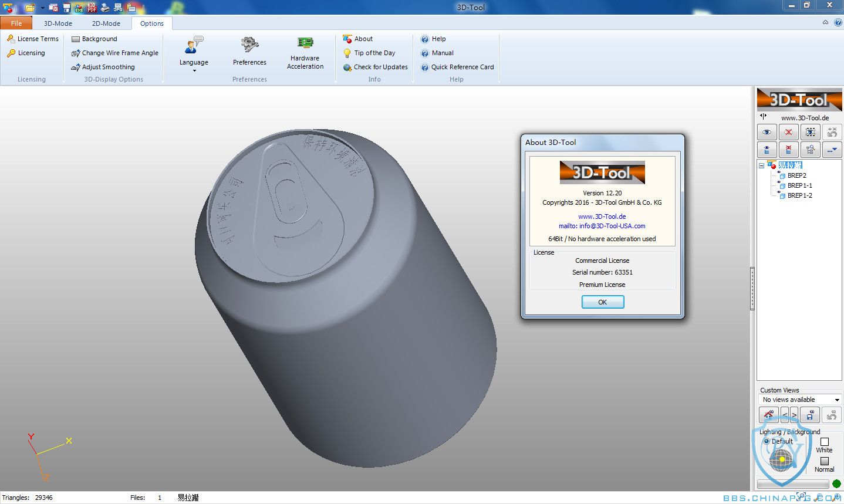844x504 pixels.
Task: Click the search model tree button
Action: click(810, 150)
